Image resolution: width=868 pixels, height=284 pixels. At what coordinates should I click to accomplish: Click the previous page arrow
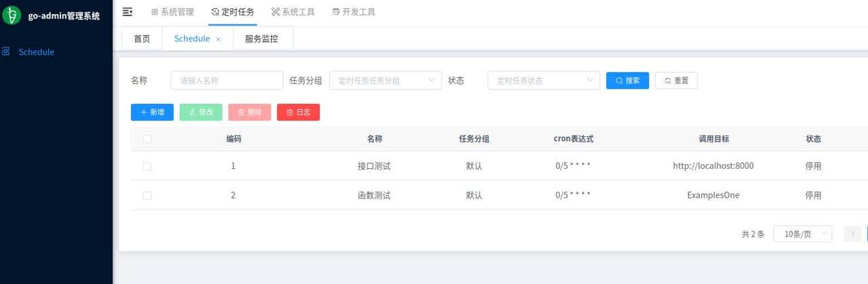(x=852, y=234)
